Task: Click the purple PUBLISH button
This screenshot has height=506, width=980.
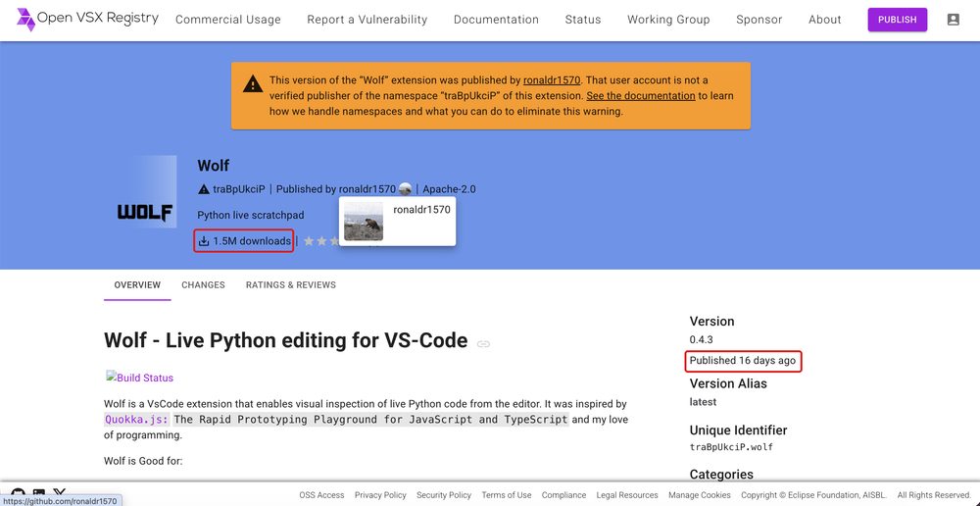Action: 898,20
